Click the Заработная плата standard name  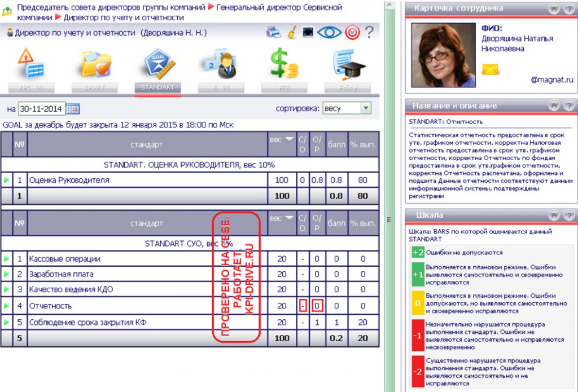coord(61,274)
